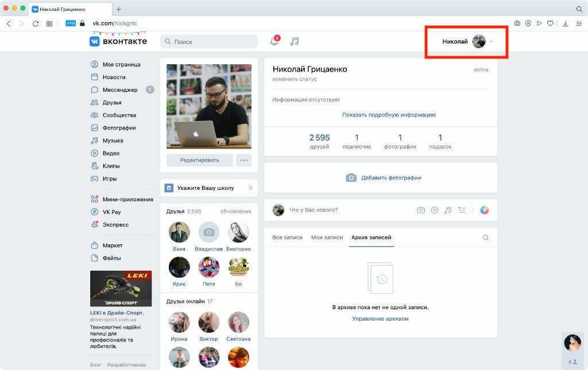Open friend Ваня's avatar

coord(179,232)
